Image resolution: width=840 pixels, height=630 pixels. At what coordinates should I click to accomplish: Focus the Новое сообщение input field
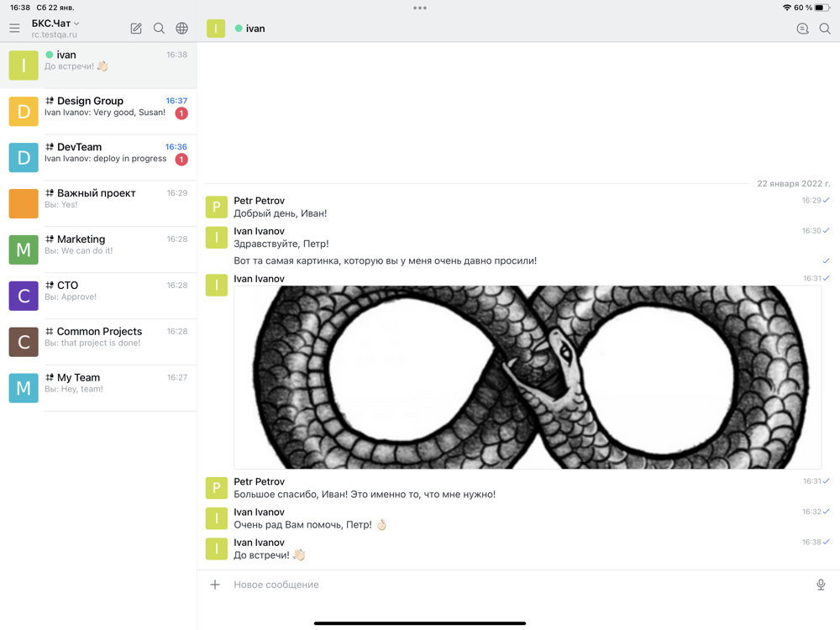[520, 585]
